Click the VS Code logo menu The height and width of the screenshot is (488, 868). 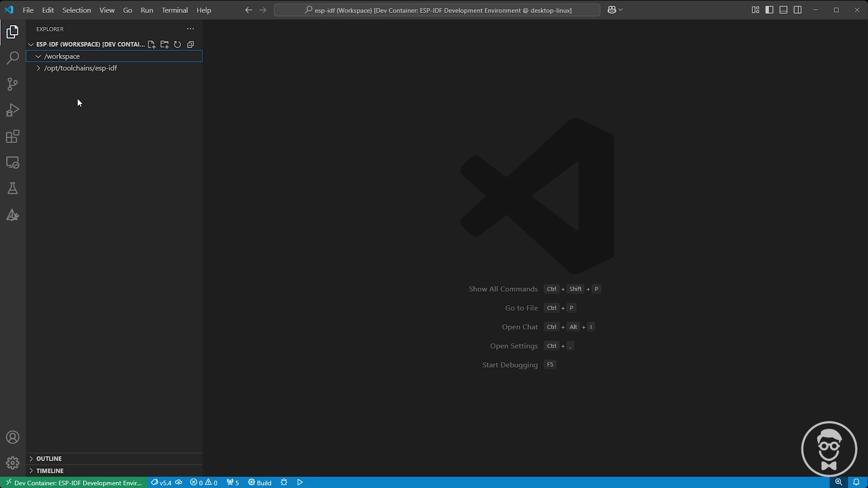9,10
